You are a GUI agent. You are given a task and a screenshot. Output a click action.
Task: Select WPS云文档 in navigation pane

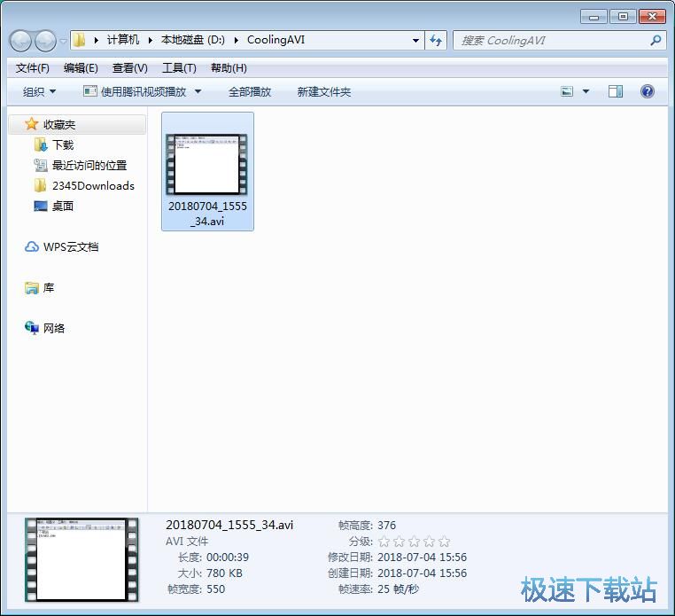pyautogui.click(x=71, y=246)
